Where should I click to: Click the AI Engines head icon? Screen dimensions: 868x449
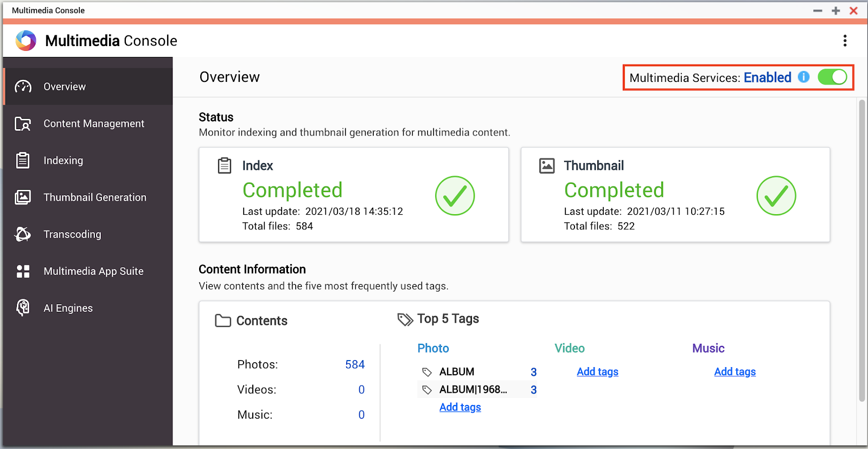pyautogui.click(x=23, y=308)
